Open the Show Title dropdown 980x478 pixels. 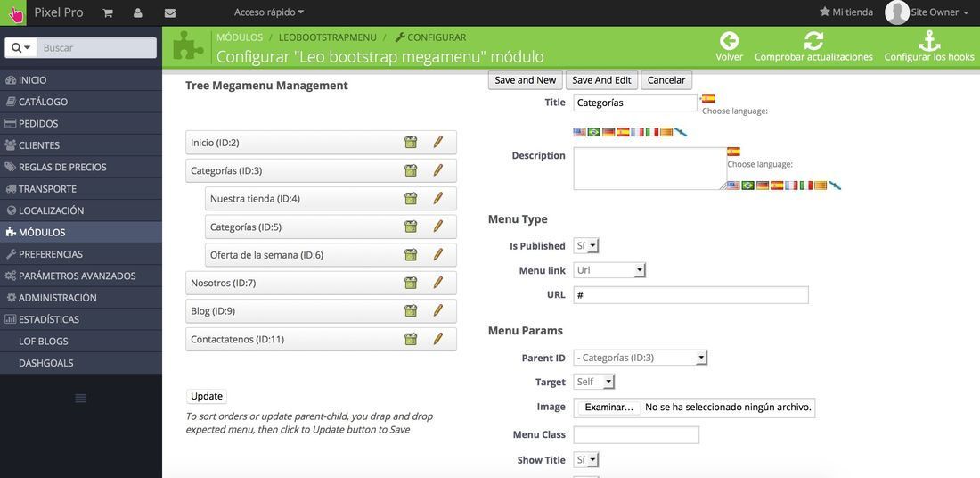coord(586,460)
